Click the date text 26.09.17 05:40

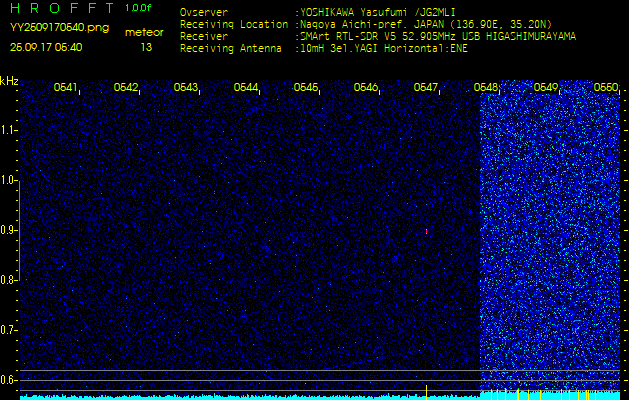click(46, 47)
